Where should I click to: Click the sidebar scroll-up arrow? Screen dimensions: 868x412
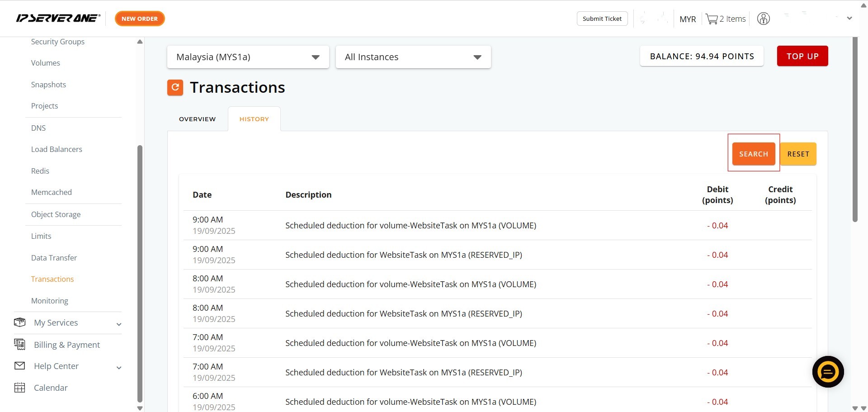(x=140, y=42)
